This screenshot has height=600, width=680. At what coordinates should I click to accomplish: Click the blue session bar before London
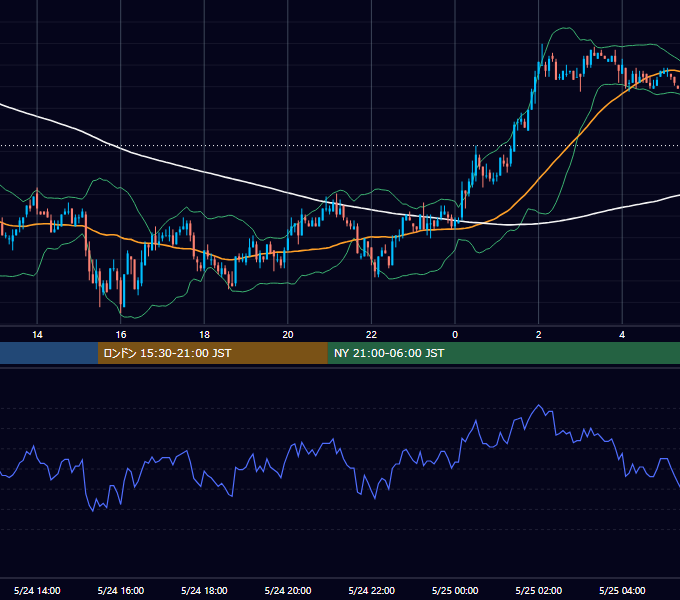49,353
